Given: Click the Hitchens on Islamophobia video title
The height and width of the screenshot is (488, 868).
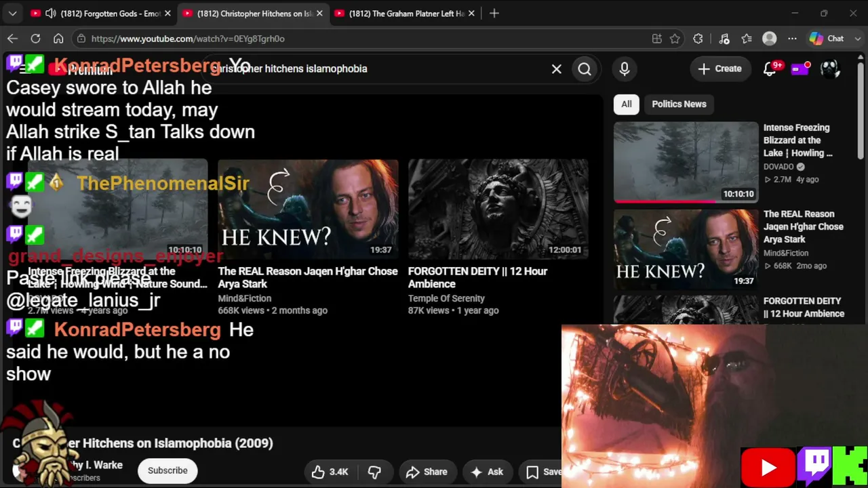Looking at the screenshot, I should [143, 443].
